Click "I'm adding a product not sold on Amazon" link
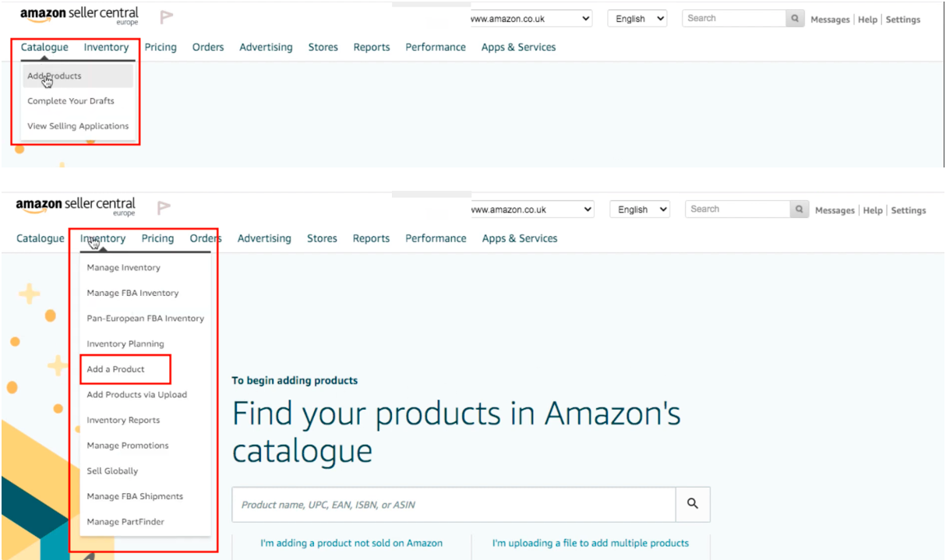This screenshot has width=946, height=560. (351, 543)
